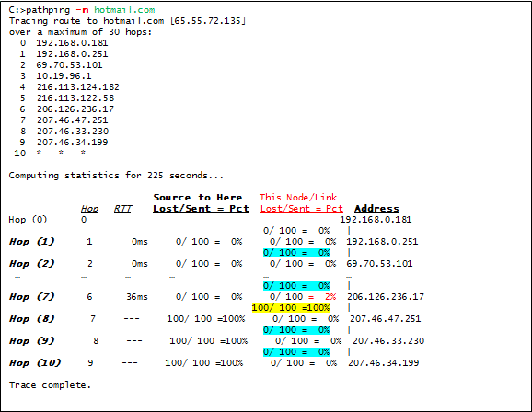Click 'Computing statistics for 225 seconds...' line

pos(116,176)
